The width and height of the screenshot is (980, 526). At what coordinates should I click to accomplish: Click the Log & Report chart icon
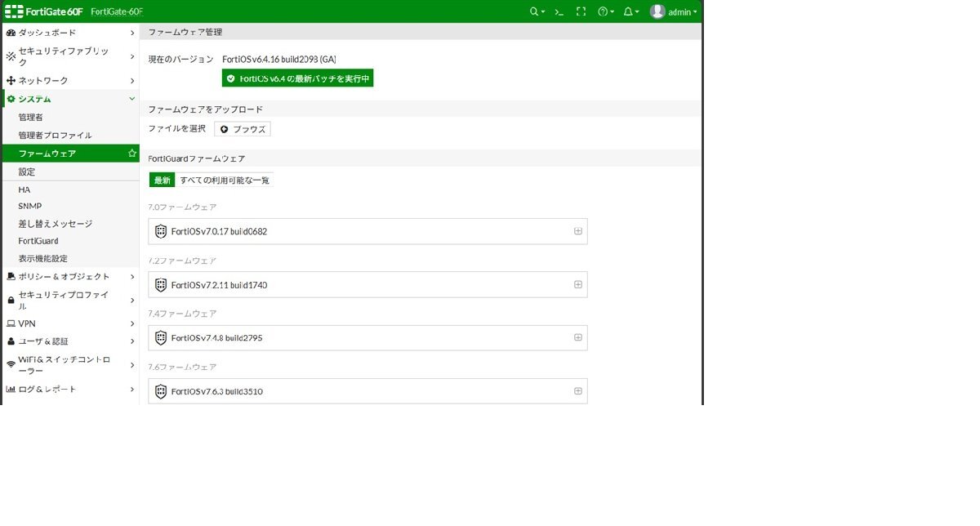tap(11, 389)
